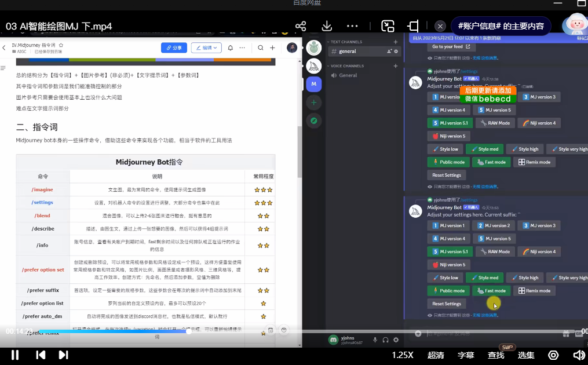Click the /prefer option set table cell
This screenshot has height=365, width=588.
(43, 270)
